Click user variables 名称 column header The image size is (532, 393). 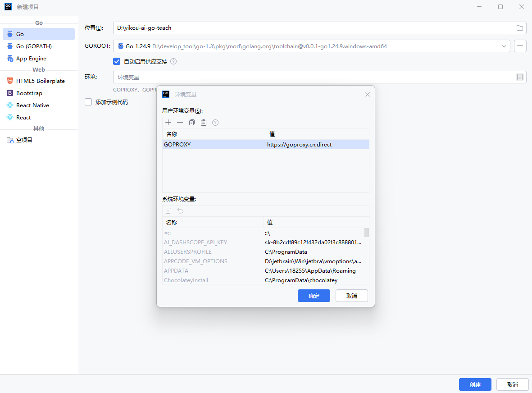click(x=214, y=134)
